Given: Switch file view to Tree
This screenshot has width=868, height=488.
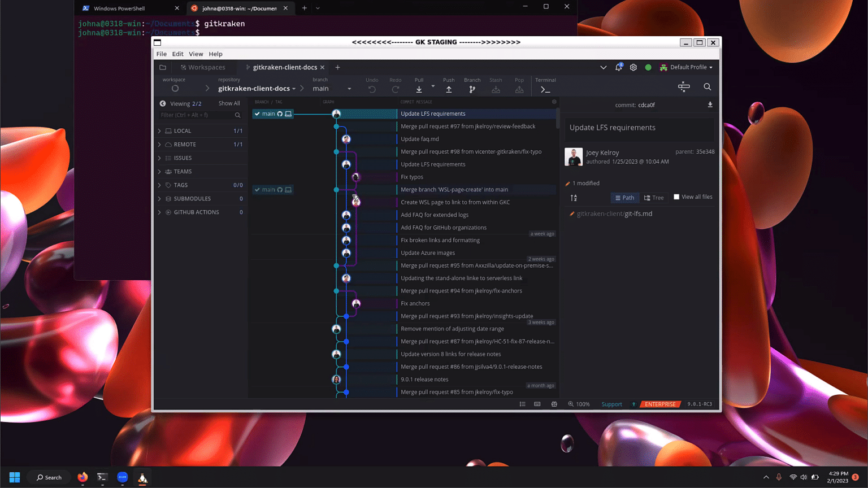Looking at the screenshot, I should point(654,197).
